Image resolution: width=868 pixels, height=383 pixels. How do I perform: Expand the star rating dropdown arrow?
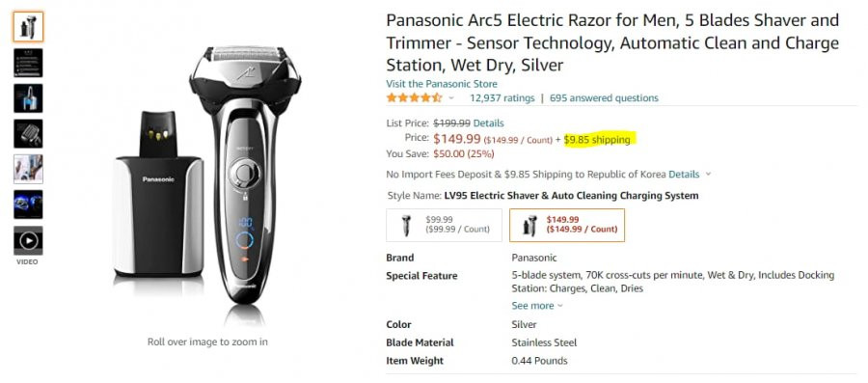[451, 98]
